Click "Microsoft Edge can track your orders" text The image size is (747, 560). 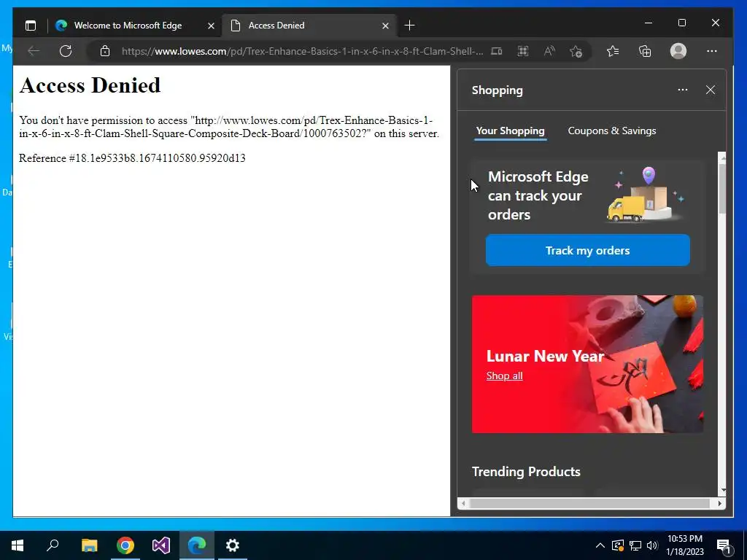click(538, 195)
